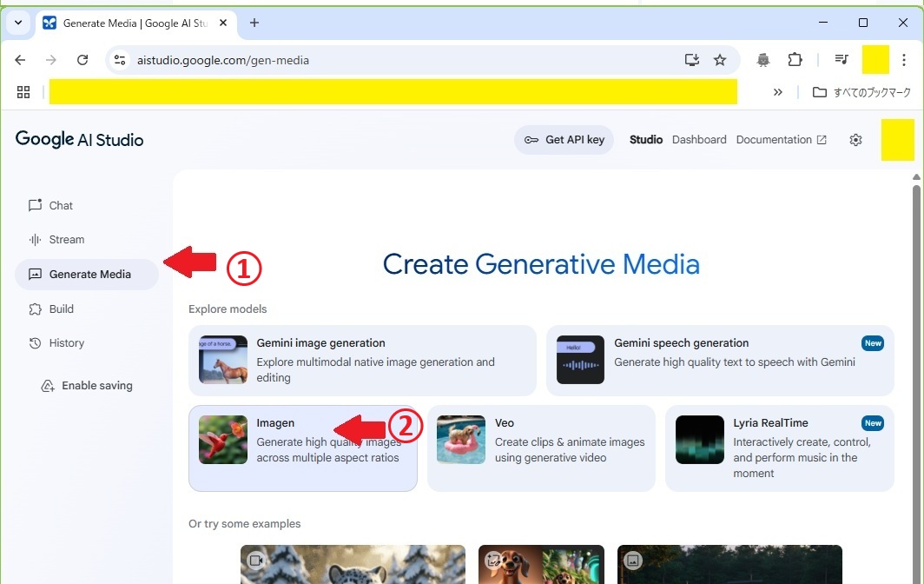Image resolution: width=924 pixels, height=584 pixels.
Task: Open the snow leopard video example
Action: (353, 565)
